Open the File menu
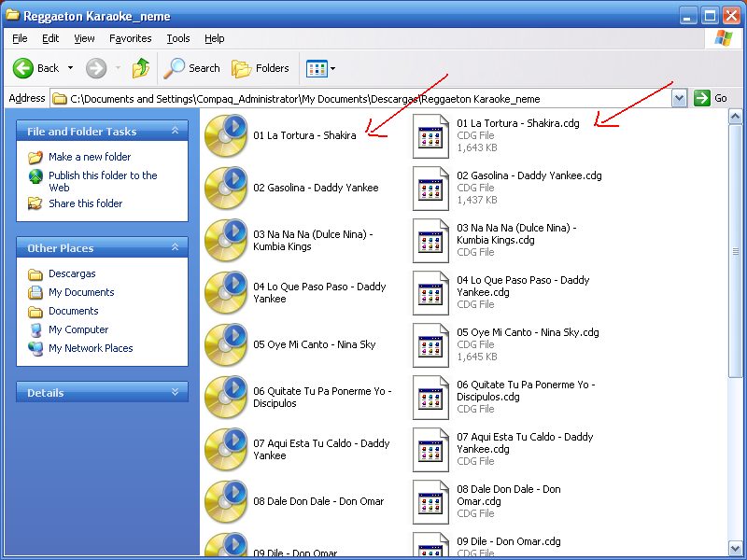Viewport: 747px width, 560px height. pos(20,38)
